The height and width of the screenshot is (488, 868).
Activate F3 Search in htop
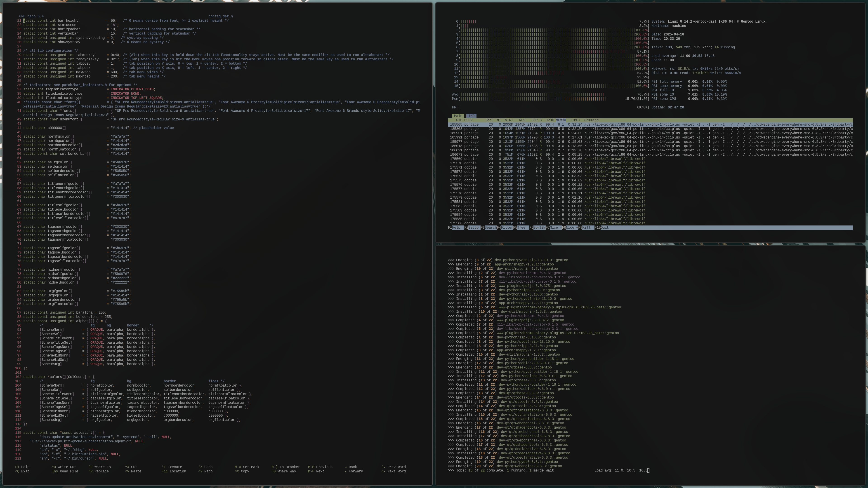pyautogui.click(x=488, y=228)
